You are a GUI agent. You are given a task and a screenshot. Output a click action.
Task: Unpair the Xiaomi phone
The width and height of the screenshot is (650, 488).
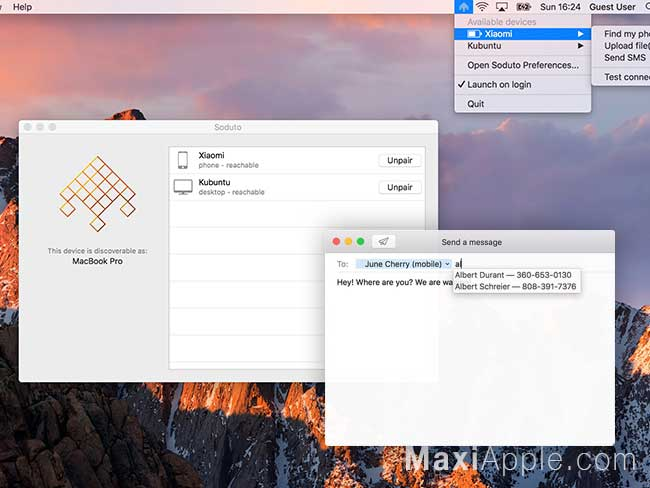(x=400, y=160)
